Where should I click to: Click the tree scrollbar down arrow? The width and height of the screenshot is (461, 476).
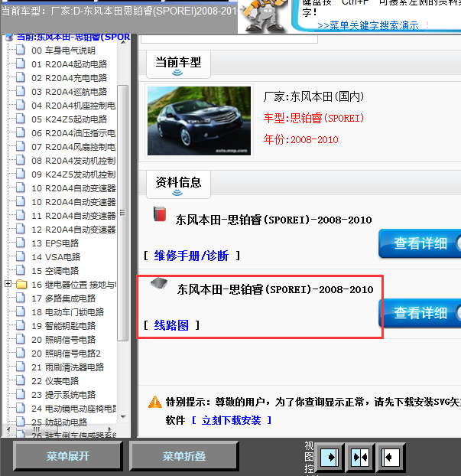pos(123,417)
